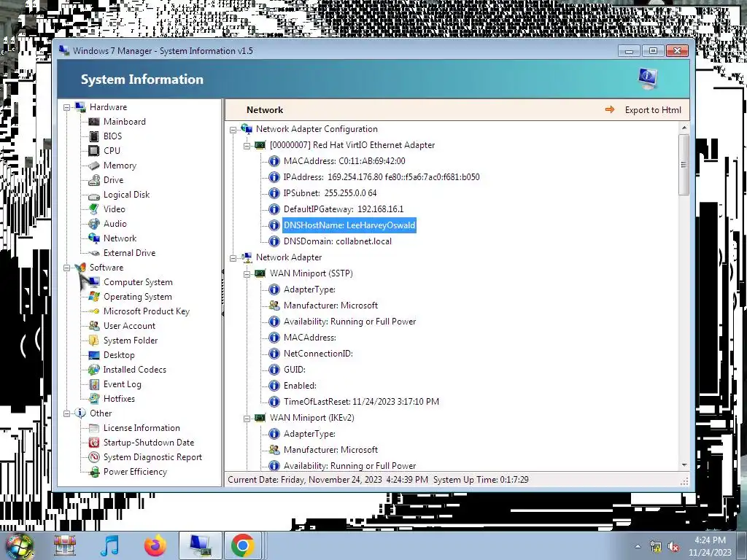Click the Windows 7 Manager taskbar button

(200, 545)
